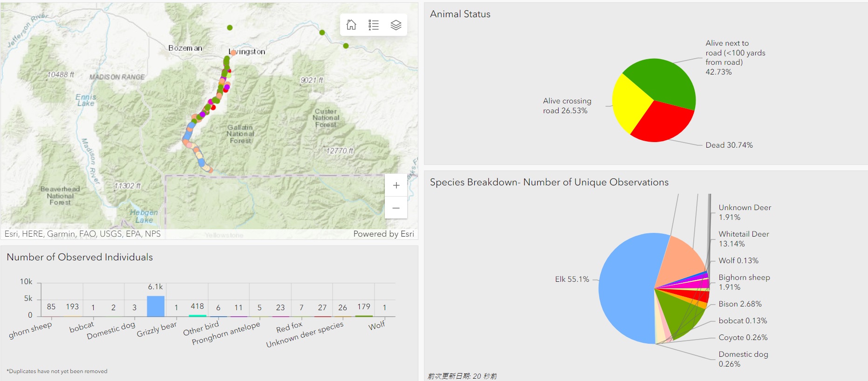Click the 179 bar value in chart
Image resolution: width=868 pixels, height=381 pixels.
pos(363,306)
